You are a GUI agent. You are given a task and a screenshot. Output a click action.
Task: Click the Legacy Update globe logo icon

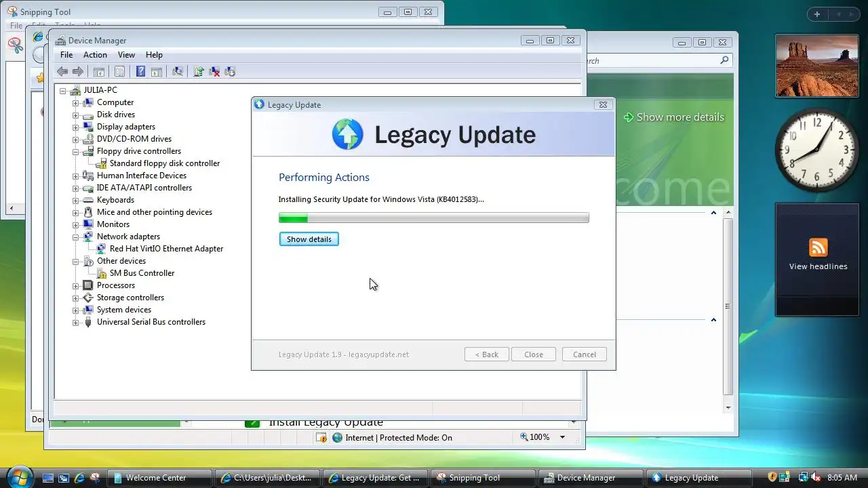348,134
